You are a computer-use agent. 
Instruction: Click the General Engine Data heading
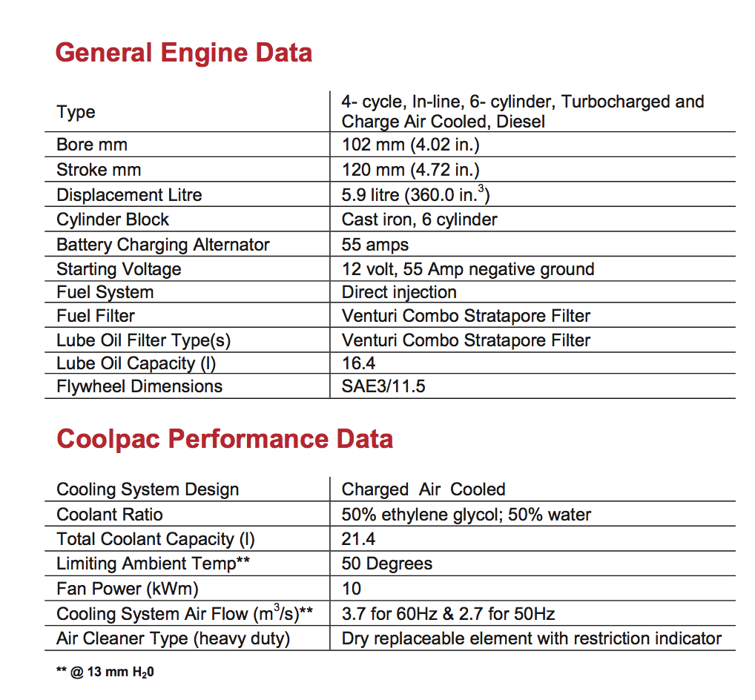[184, 53]
